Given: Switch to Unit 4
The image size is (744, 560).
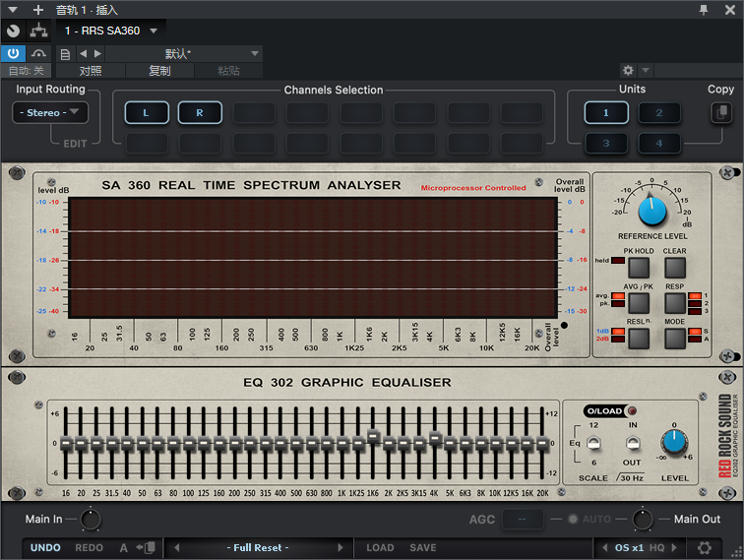Looking at the screenshot, I should pos(659,144).
